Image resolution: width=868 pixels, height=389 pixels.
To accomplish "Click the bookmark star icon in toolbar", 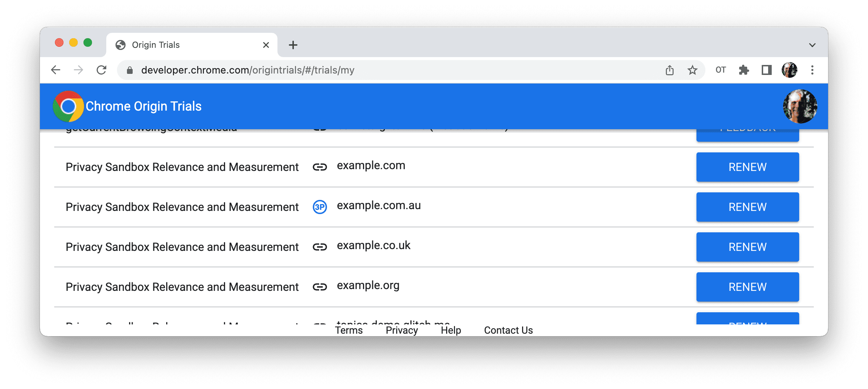I will (691, 70).
